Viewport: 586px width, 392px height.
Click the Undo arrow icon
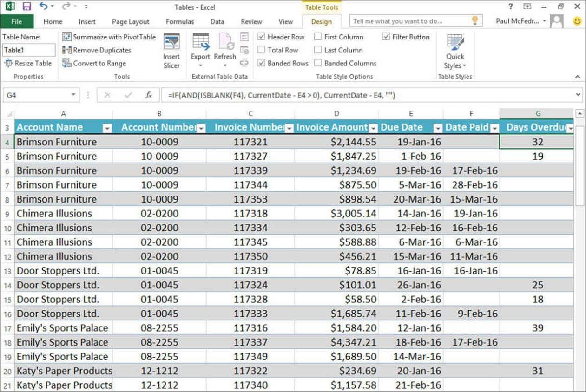pyautogui.click(x=43, y=7)
